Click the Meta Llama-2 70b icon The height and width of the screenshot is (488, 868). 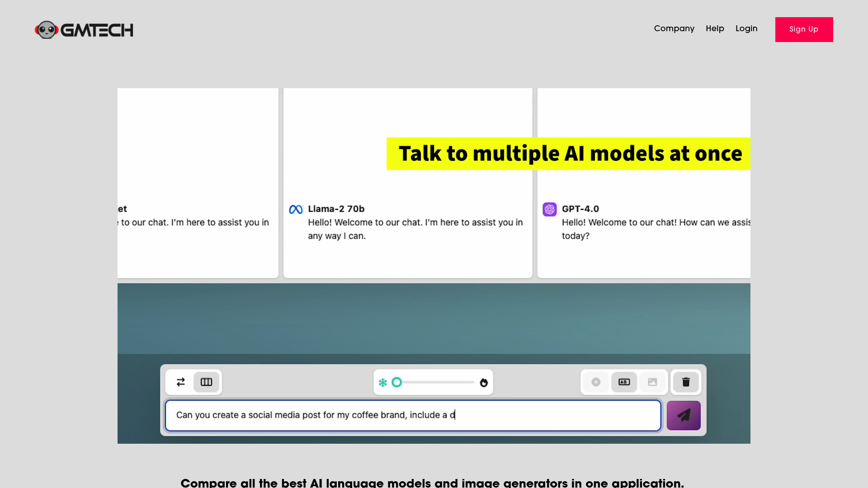(x=296, y=210)
